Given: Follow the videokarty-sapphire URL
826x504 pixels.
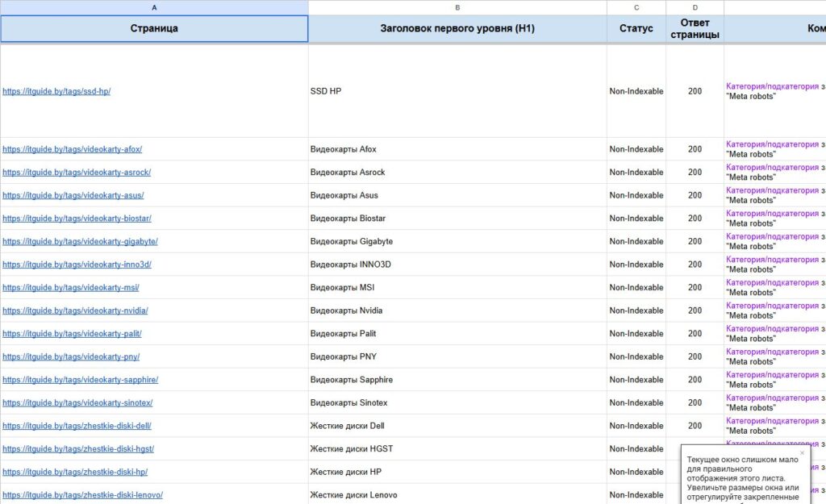Looking at the screenshot, I should (x=80, y=380).
